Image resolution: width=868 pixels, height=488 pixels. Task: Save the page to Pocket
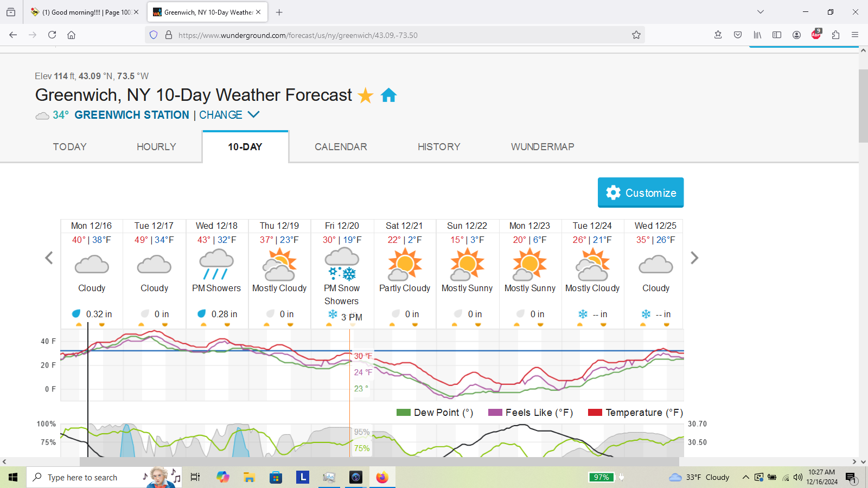click(x=738, y=35)
